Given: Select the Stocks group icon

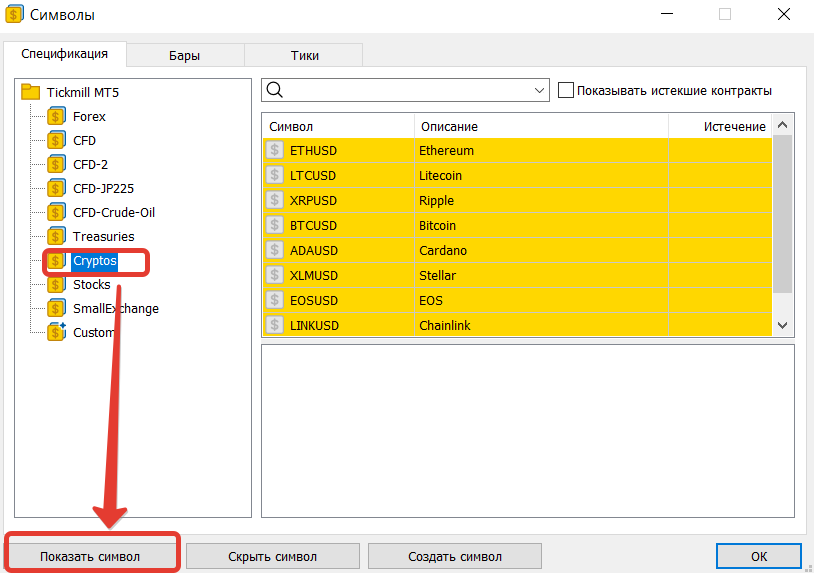Looking at the screenshot, I should pos(56,284).
